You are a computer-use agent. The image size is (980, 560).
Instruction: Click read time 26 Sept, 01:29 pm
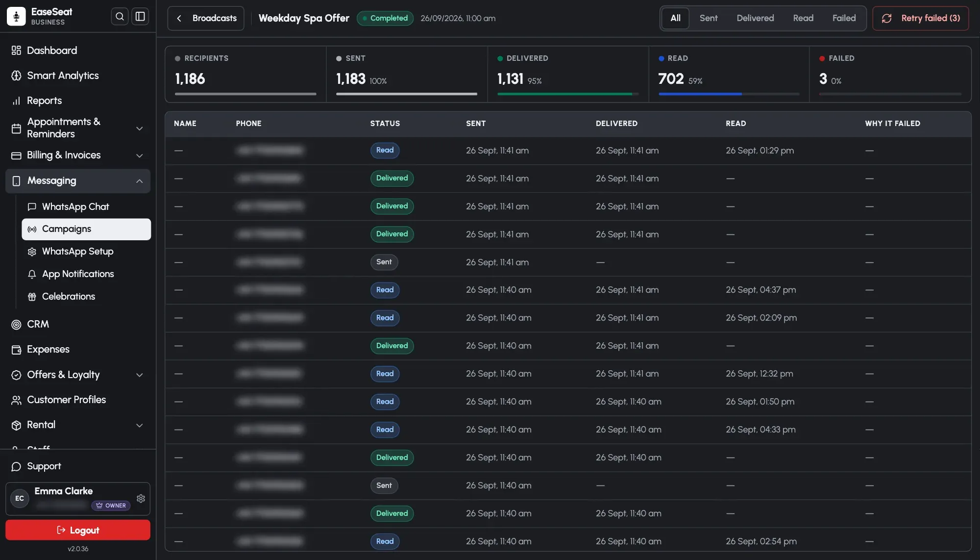tap(759, 151)
